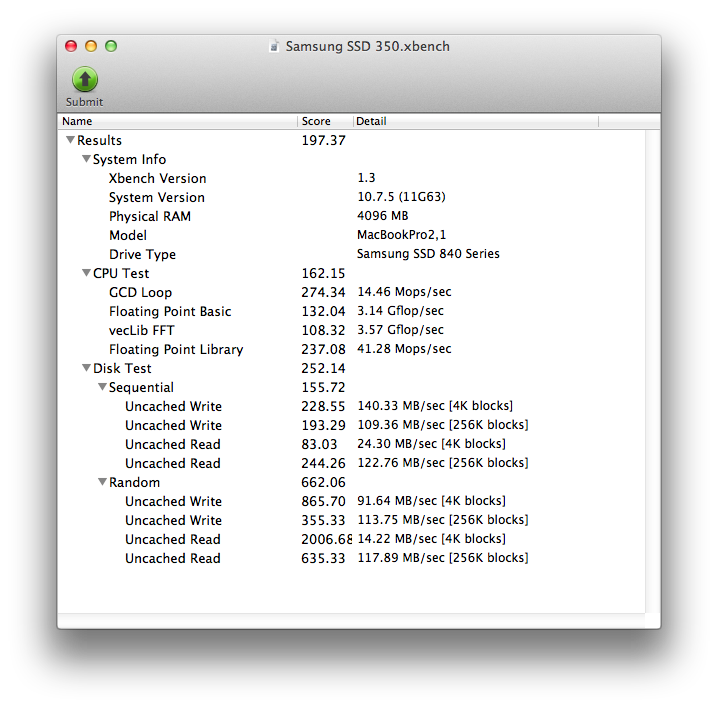The image size is (718, 708).
Task: Click the Detail column header
Action: coord(476,121)
